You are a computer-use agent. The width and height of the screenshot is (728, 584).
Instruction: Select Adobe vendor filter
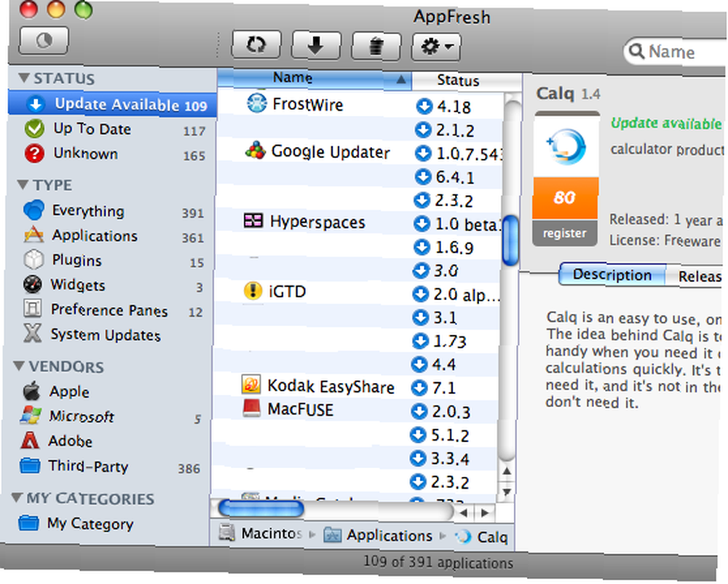pyautogui.click(x=108, y=441)
